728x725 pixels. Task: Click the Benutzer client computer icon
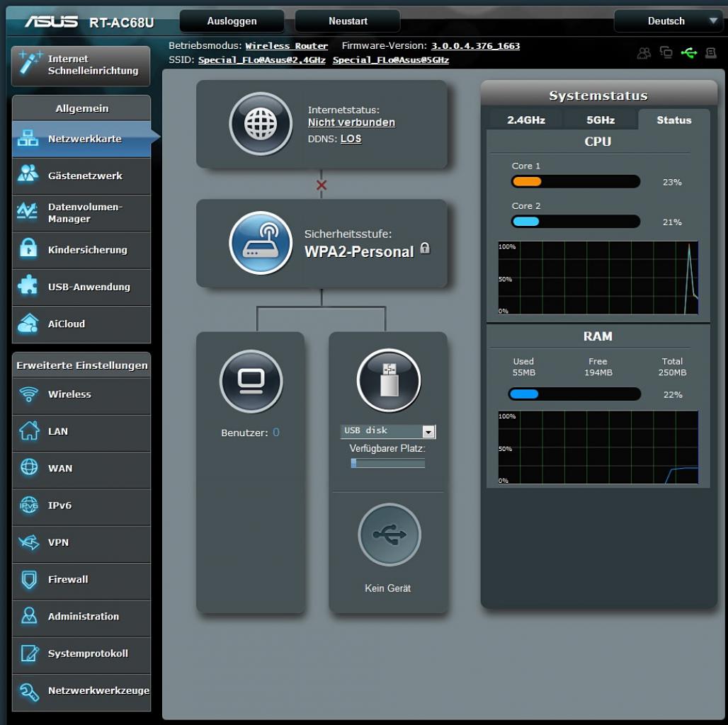251,381
